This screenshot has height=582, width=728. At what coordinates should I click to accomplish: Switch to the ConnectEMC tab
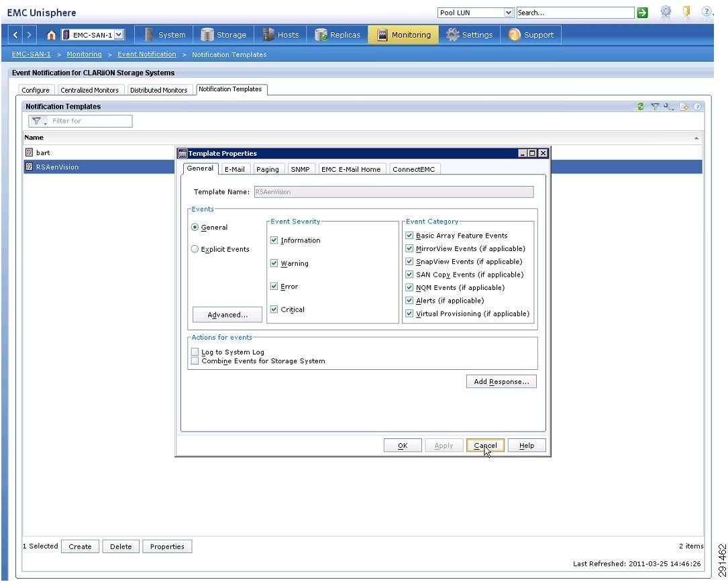coord(414,169)
